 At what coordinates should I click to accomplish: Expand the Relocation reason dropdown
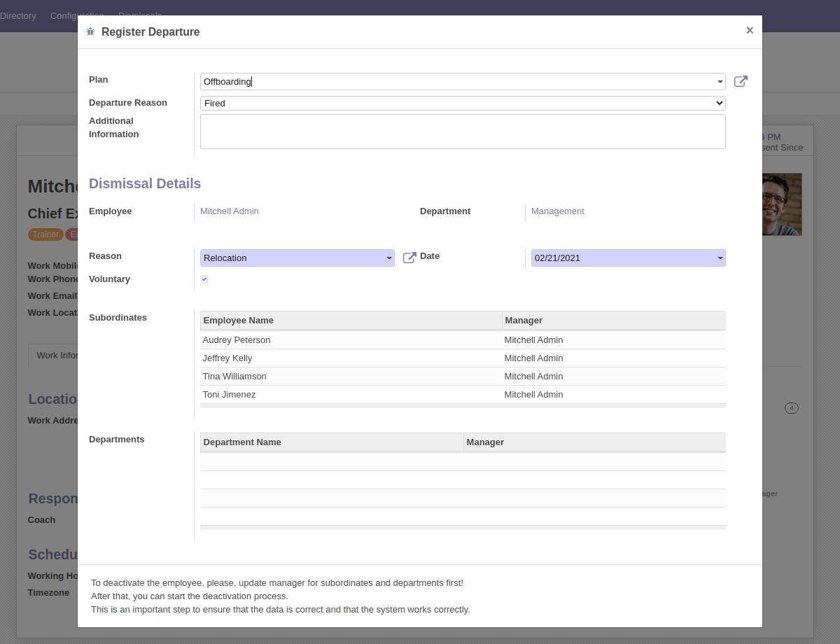pyautogui.click(x=388, y=258)
